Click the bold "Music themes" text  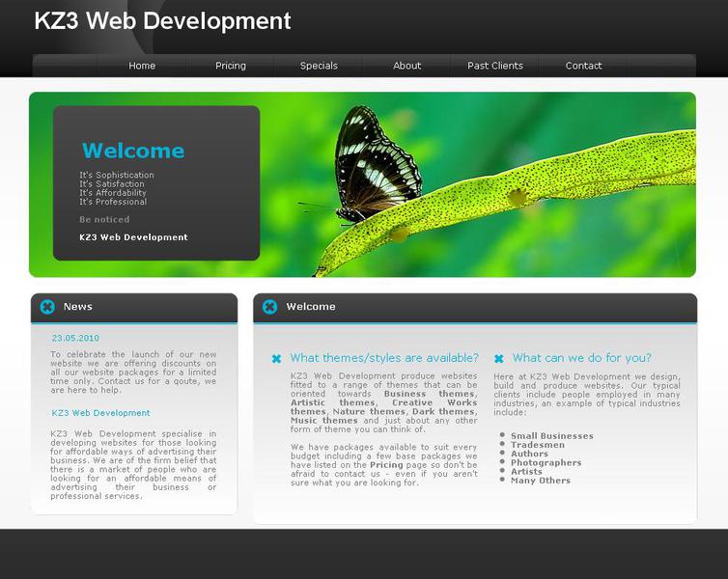tap(324, 421)
